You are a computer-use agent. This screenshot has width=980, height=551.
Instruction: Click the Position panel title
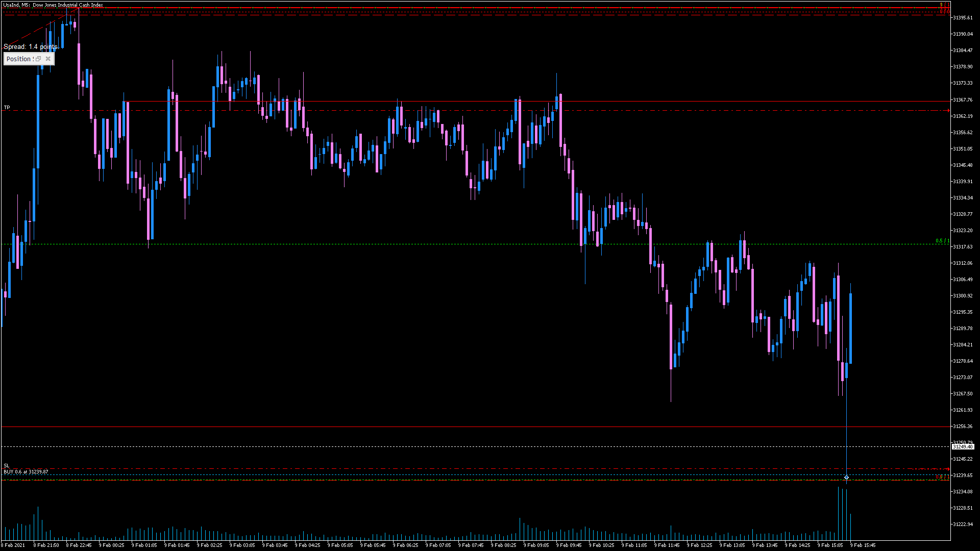pos(19,59)
